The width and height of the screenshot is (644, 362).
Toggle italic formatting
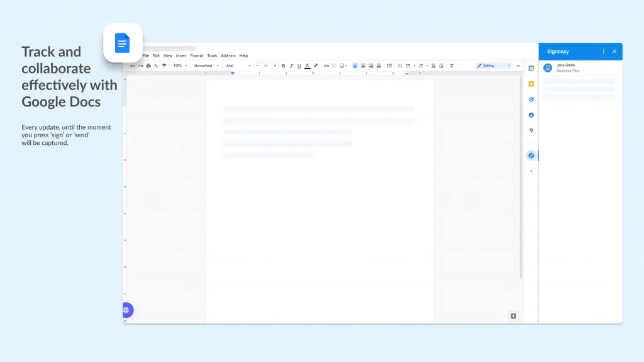click(291, 66)
